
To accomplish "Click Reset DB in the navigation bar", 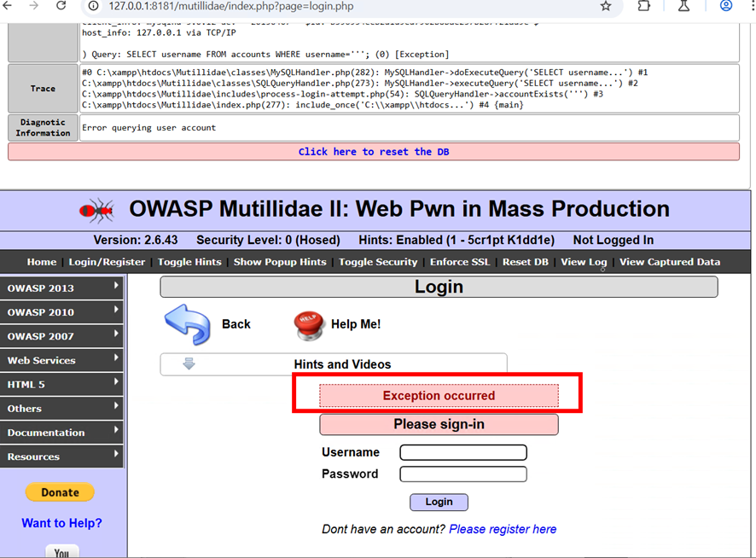I will [526, 262].
